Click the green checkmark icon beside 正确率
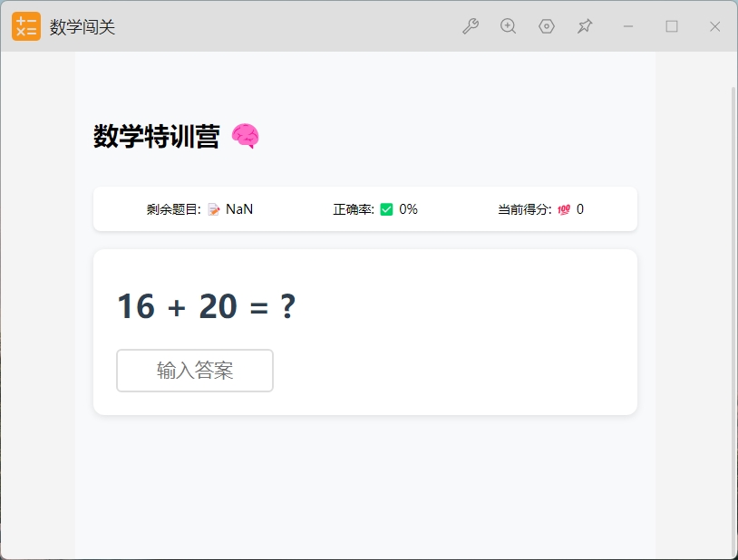Screen dimensions: 738x560 click(386, 209)
